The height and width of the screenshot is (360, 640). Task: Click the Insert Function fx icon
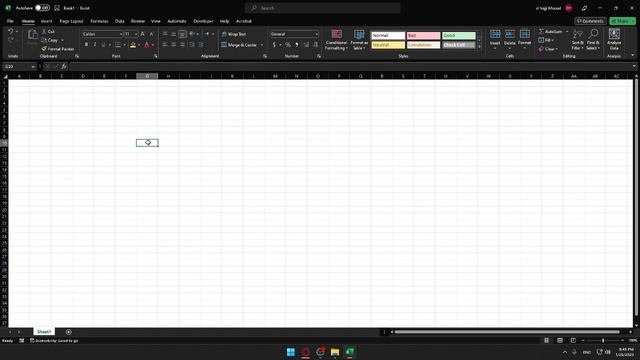coord(64,67)
